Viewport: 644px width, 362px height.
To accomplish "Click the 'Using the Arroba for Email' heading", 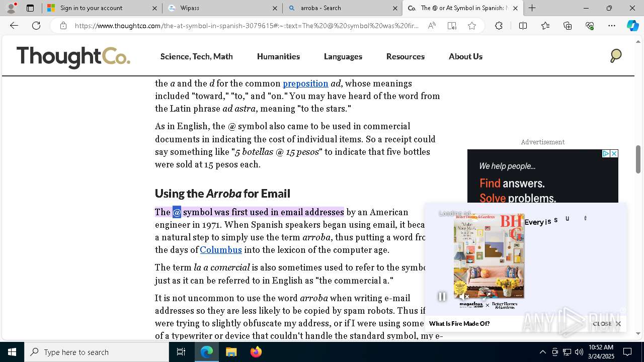I will pyautogui.click(x=222, y=194).
